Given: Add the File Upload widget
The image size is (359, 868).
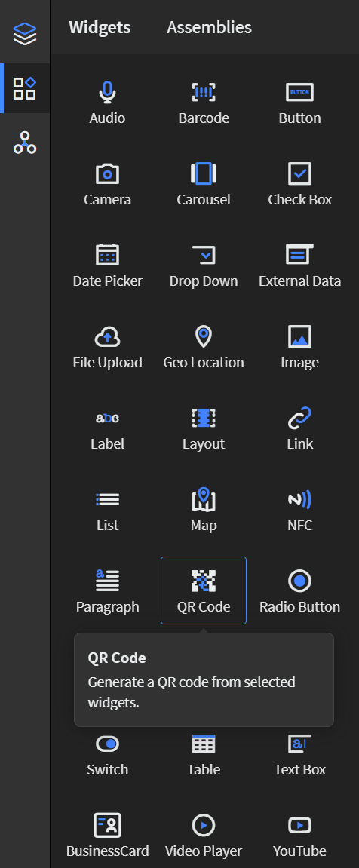Looking at the screenshot, I should [x=108, y=347].
